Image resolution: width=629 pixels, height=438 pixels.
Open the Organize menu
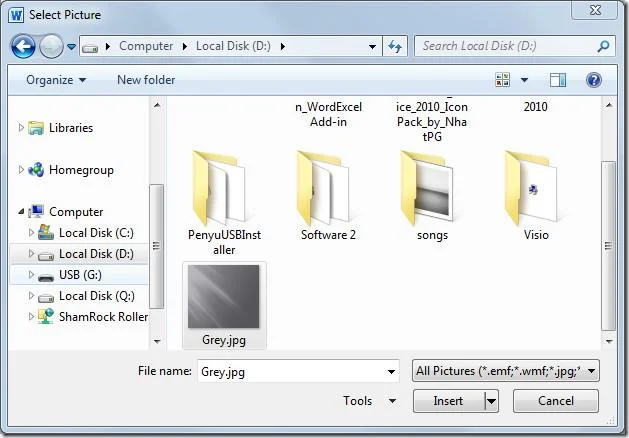pos(56,80)
